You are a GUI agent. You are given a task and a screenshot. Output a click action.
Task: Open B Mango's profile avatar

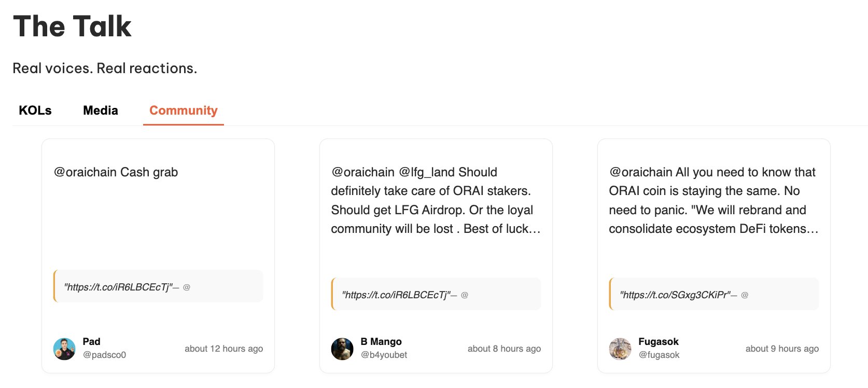click(342, 349)
